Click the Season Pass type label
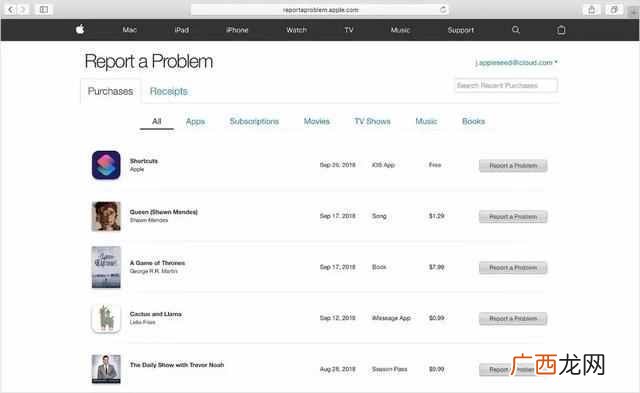Screen dimensions: 640x393 (389, 369)
